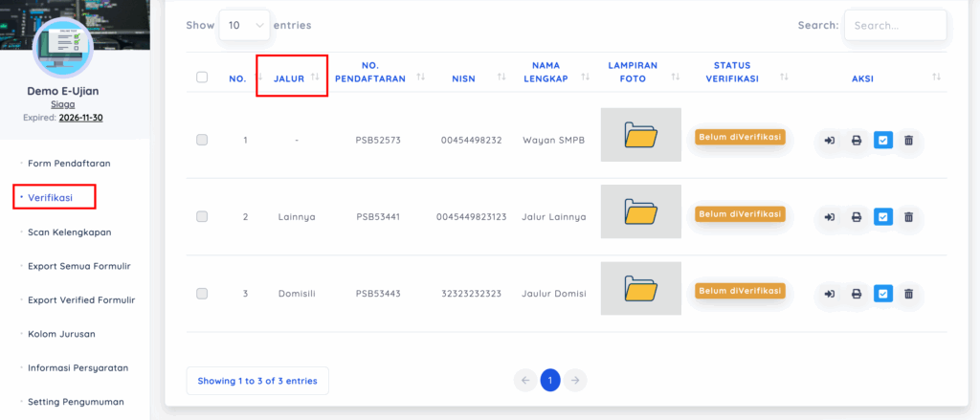Click the Search input field
The image size is (980, 420).
point(894,26)
